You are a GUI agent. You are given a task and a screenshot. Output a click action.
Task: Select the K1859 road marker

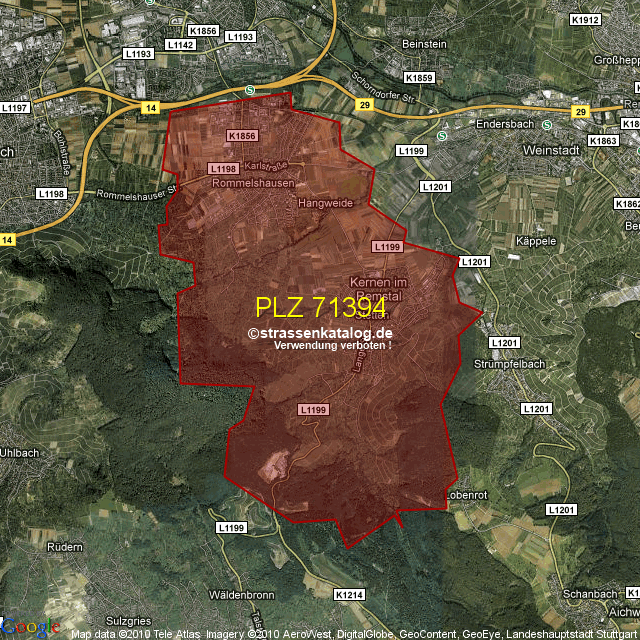coord(420,77)
